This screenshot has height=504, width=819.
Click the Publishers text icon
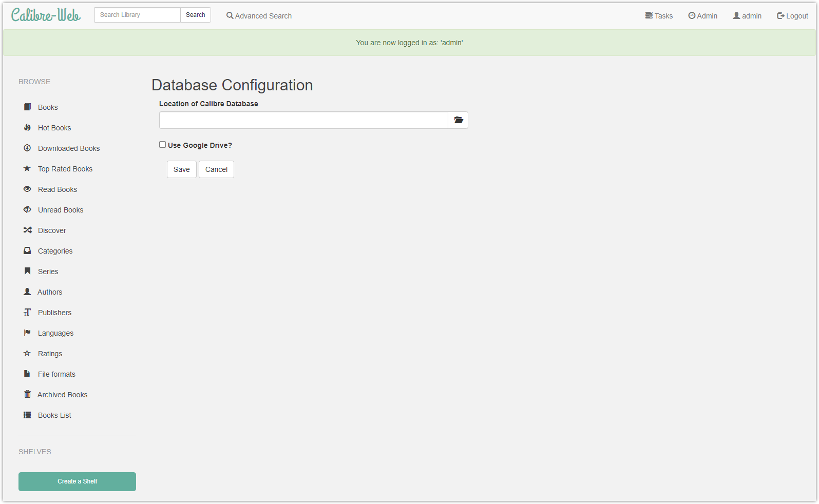coord(27,312)
